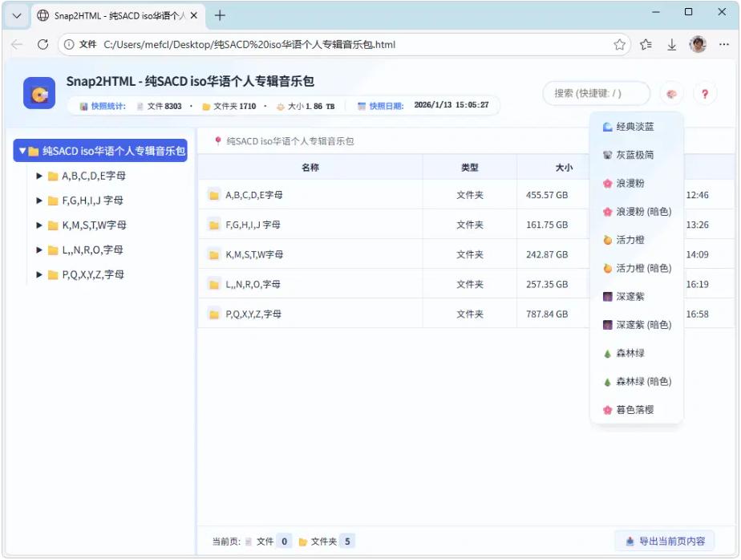Click the browser refresh icon
Viewport: 741px width, 560px height.
click(x=43, y=45)
